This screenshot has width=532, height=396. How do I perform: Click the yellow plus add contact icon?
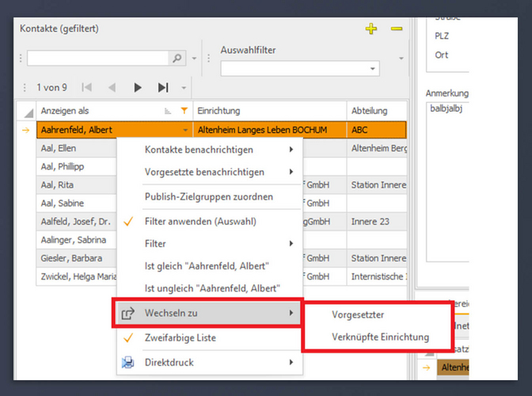coord(371,29)
